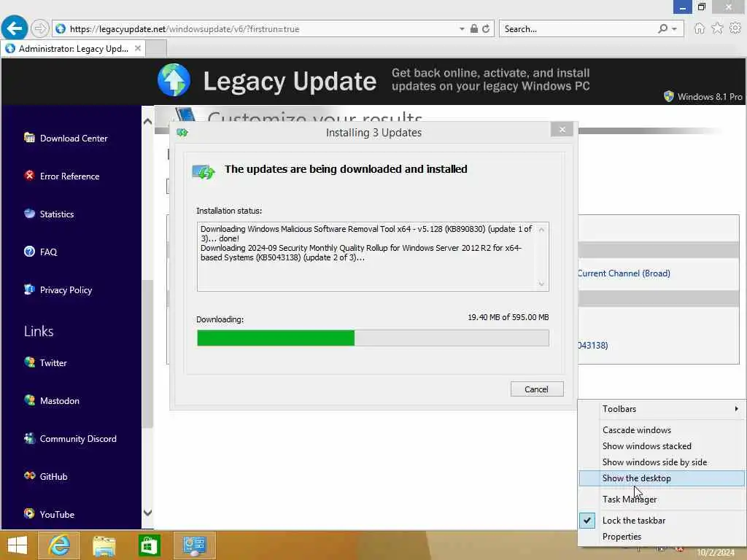This screenshot has height=560, width=747.
Task: Click the Current Channel (Broad) link
Action: click(624, 273)
